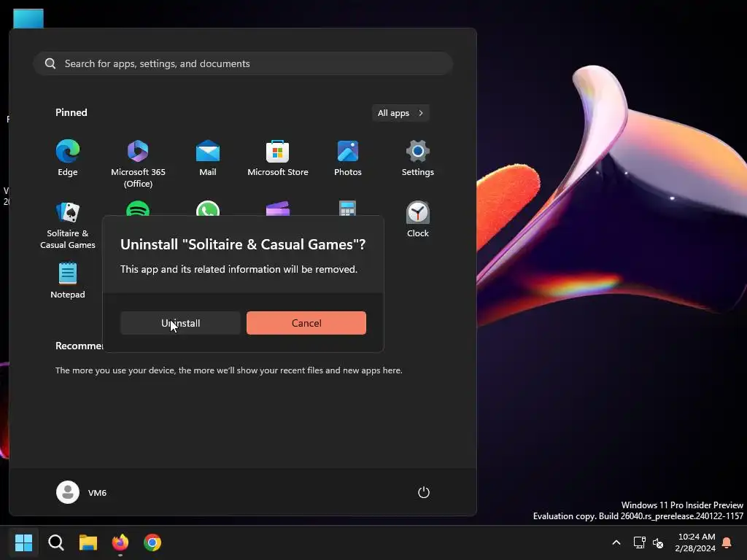The image size is (747, 560).
Task: Open the Spotify pinned app
Action: pos(138,209)
